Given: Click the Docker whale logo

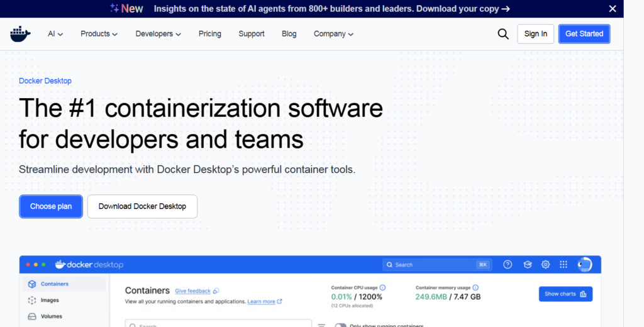Looking at the screenshot, I should click(x=20, y=34).
